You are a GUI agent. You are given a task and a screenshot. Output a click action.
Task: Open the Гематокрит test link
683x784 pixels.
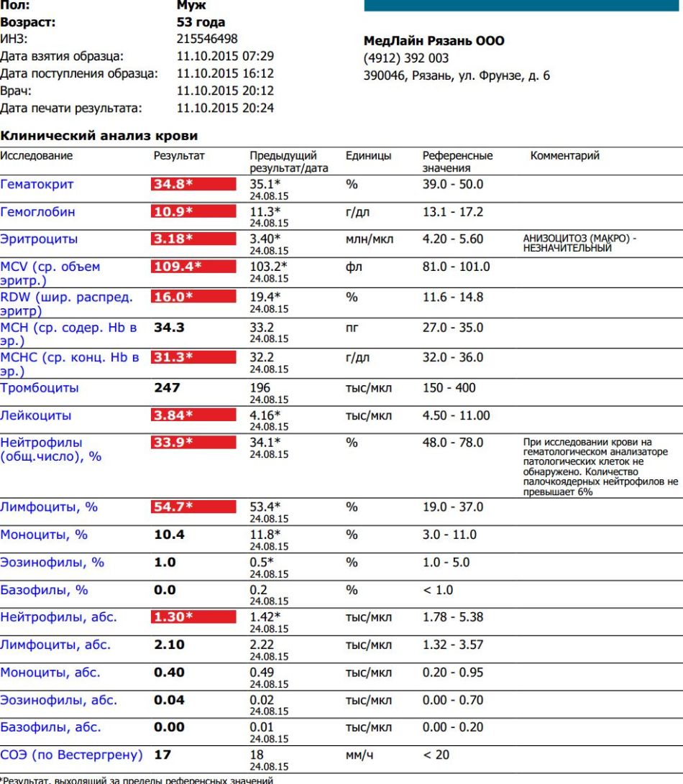click(37, 185)
